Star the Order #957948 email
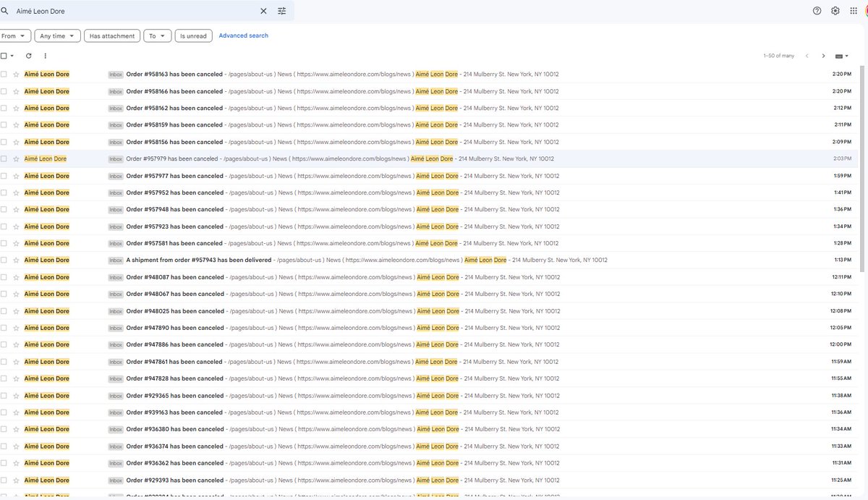The height and width of the screenshot is (500, 868). pyautogui.click(x=16, y=210)
